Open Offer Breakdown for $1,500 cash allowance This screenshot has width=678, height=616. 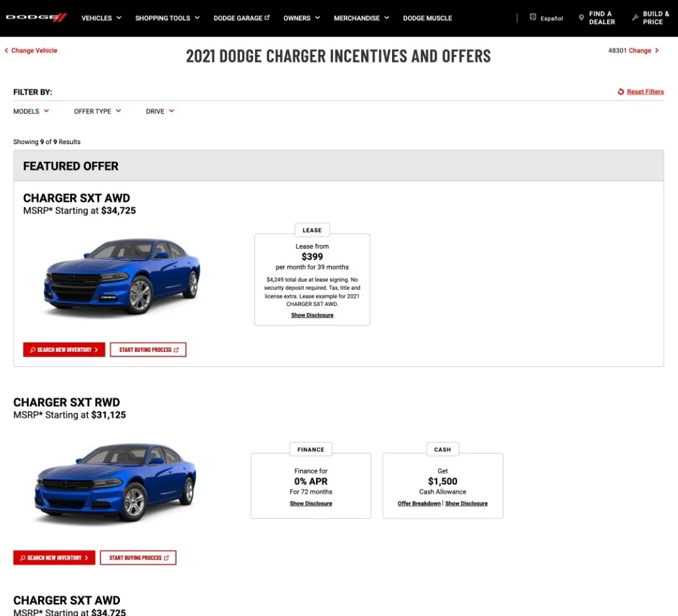point(419,503)
